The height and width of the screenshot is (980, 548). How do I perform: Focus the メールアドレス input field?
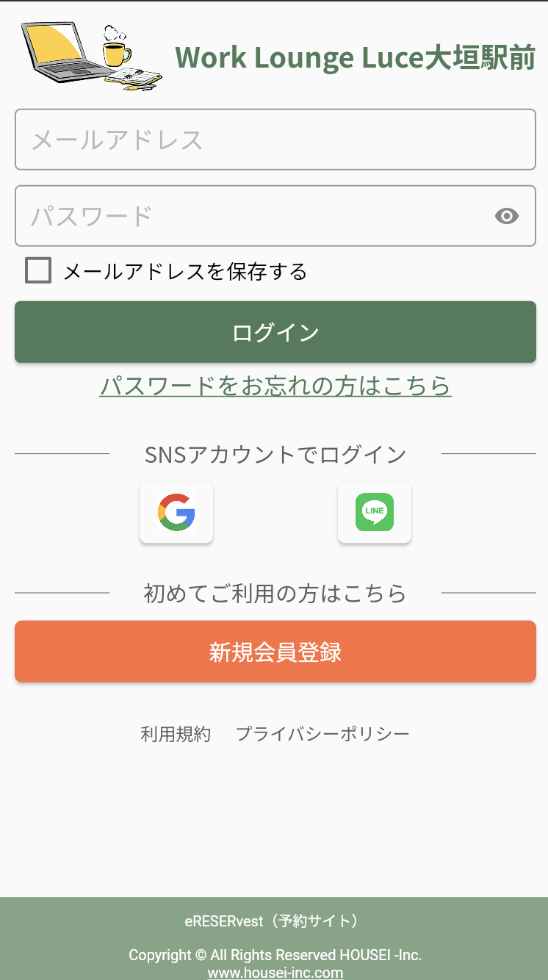point(275,140)
